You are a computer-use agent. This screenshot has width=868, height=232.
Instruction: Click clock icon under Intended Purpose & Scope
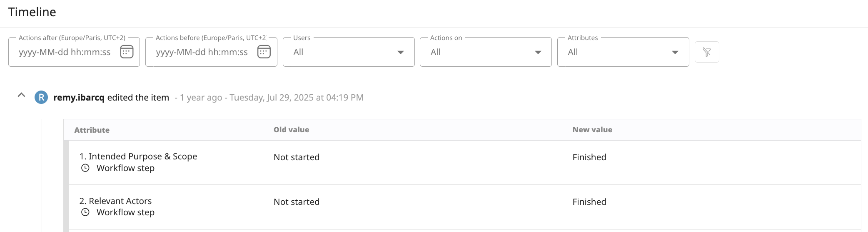(x=85, y=168)
